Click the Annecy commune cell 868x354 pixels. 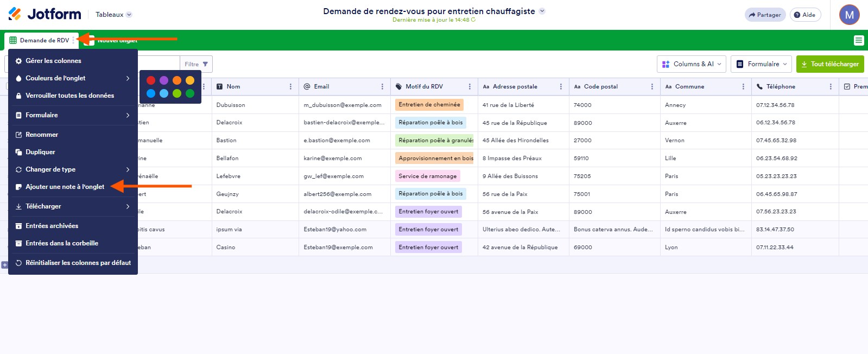(x=706, y=105)
